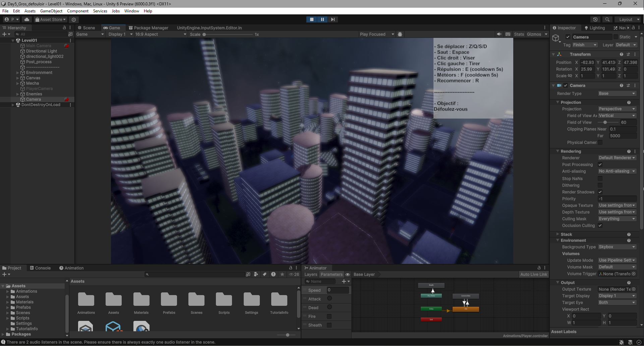Mute audio in the Game view
644x346 pixels.
point(499,34)
